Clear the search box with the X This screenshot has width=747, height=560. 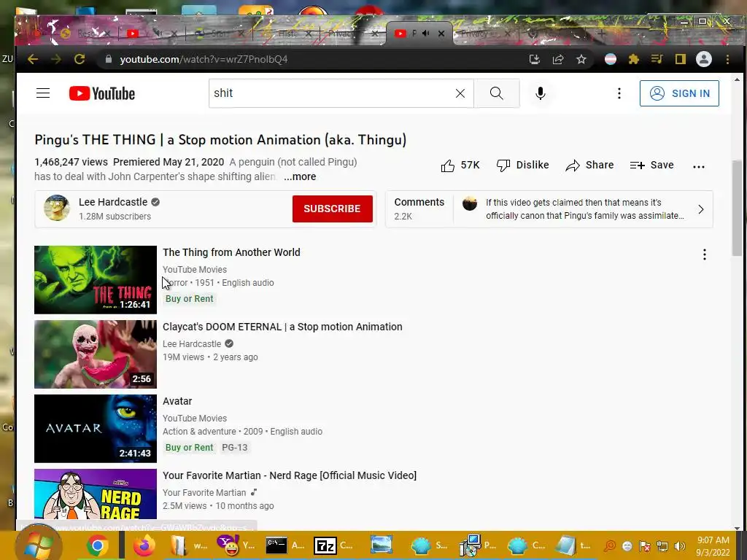460,93
